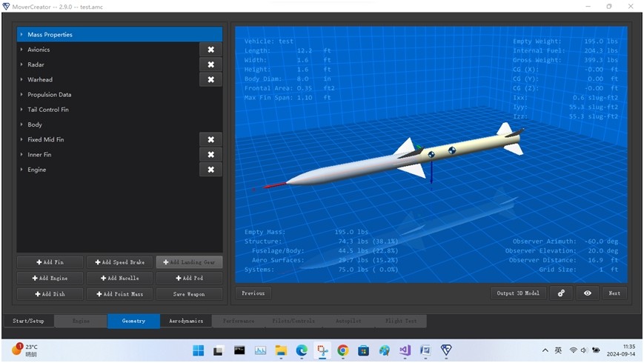
Task: Open Visual Studio from the taskbar
Action: (x=405, y=350)
